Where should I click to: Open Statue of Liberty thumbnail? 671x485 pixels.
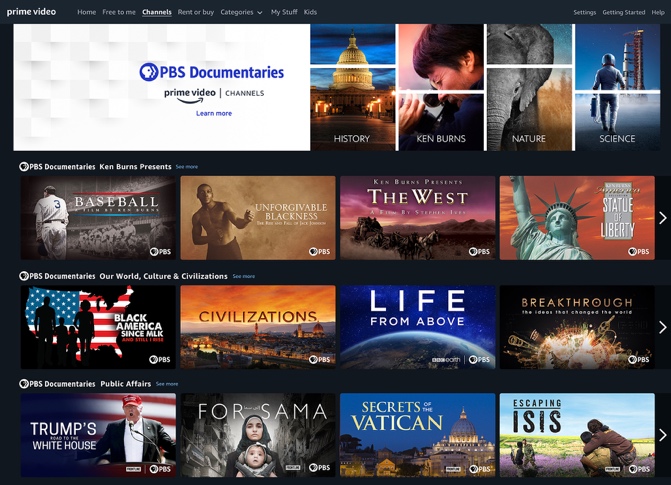577,218
